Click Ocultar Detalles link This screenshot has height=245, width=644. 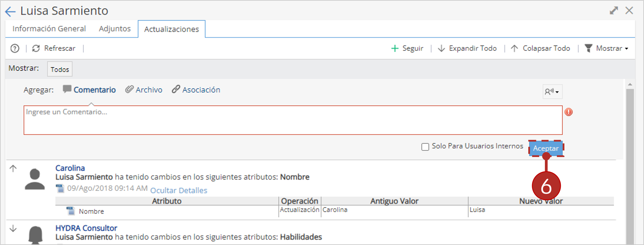tap(179, 191)
